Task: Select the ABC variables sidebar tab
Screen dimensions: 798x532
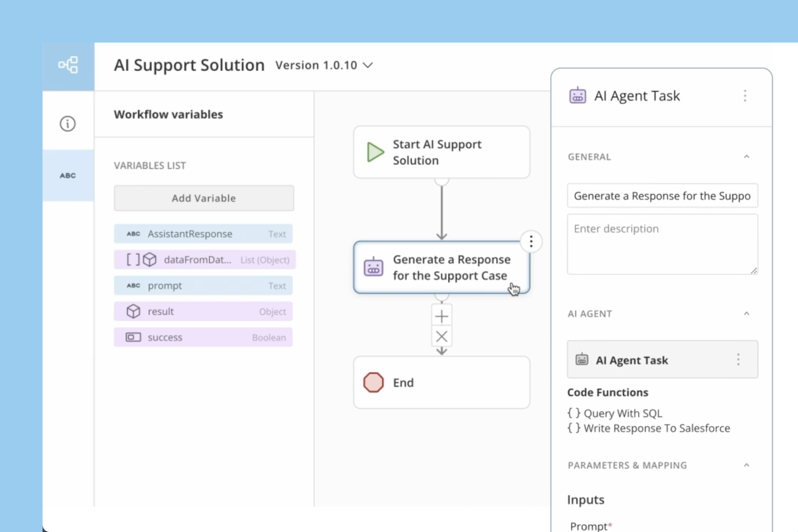Action: [68, 176]
